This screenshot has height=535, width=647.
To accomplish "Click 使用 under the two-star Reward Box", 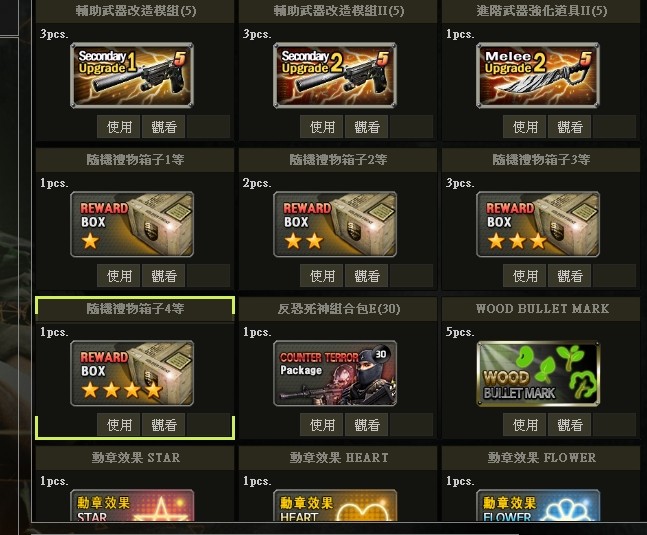I will tap(322, 276).
